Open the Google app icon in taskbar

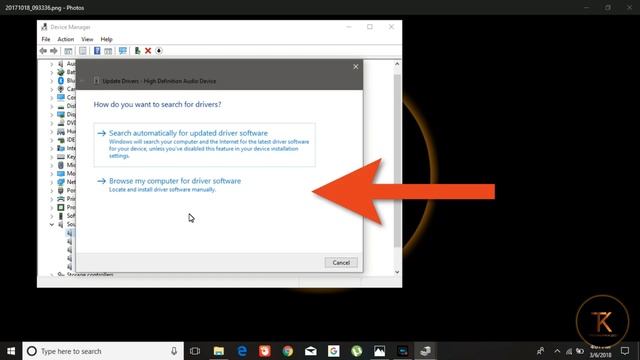(333, 351)
